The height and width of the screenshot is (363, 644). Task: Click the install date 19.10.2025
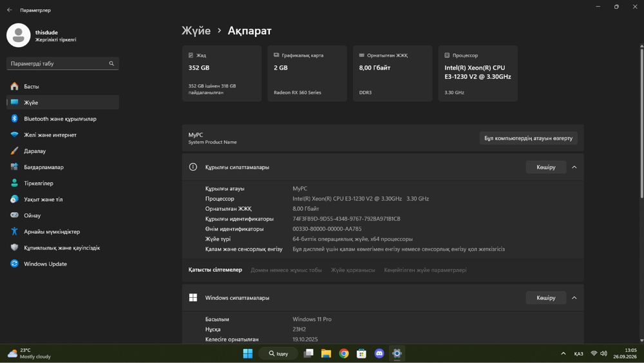[305, 339]
